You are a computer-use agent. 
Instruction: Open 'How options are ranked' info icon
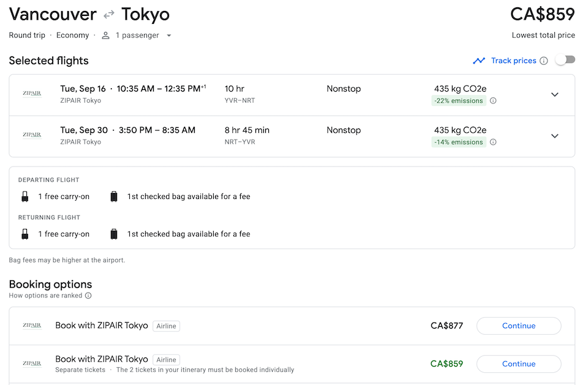pyautogui.click(x=88, y=296)
